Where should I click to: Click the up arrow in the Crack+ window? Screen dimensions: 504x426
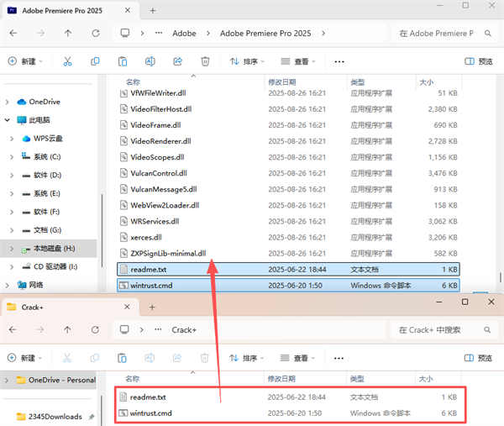coord(67,329)
